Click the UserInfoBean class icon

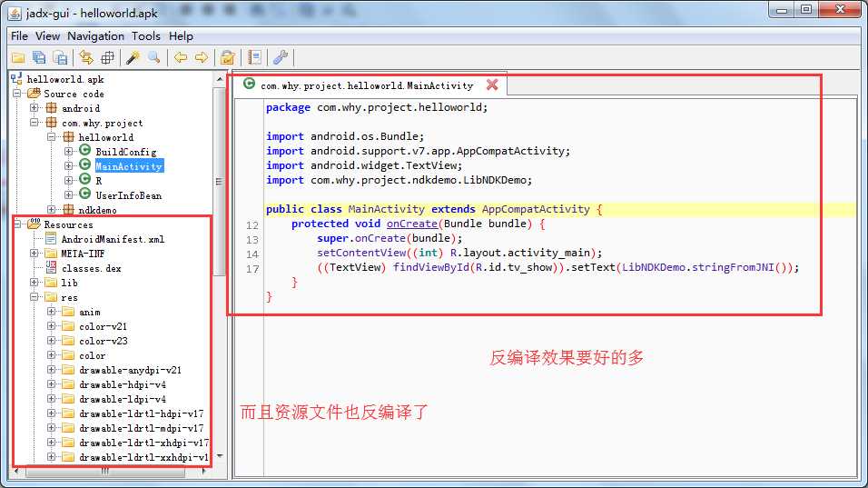coord(84,194)
